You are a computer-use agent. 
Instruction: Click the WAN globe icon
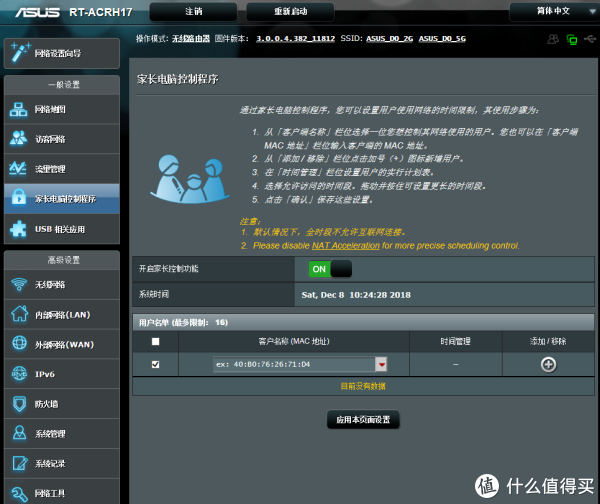19,343
